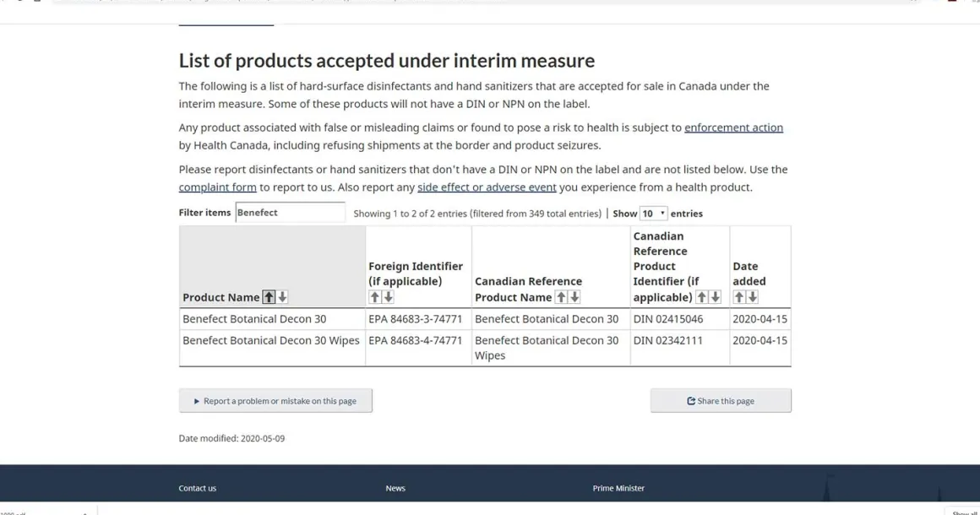Open Prime Minister footer link
The image size is (980, 515).
tap(618, 488)
